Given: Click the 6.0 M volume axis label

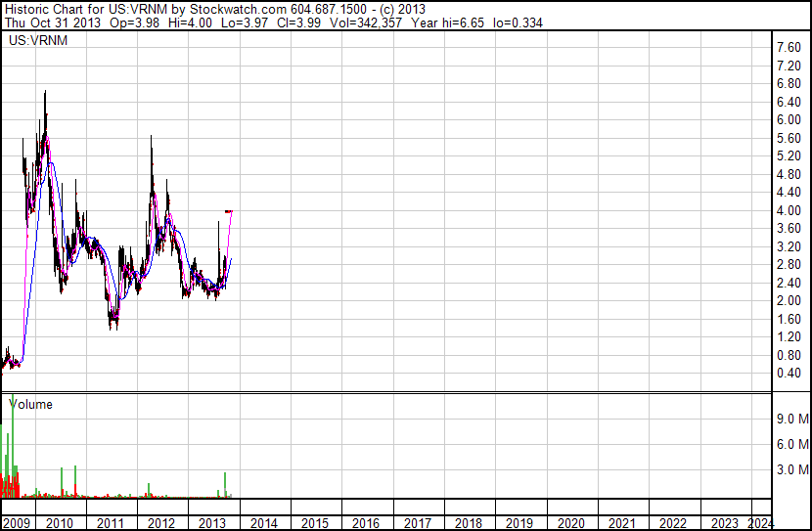Looking at the screenshot, I should coord(792,444).
